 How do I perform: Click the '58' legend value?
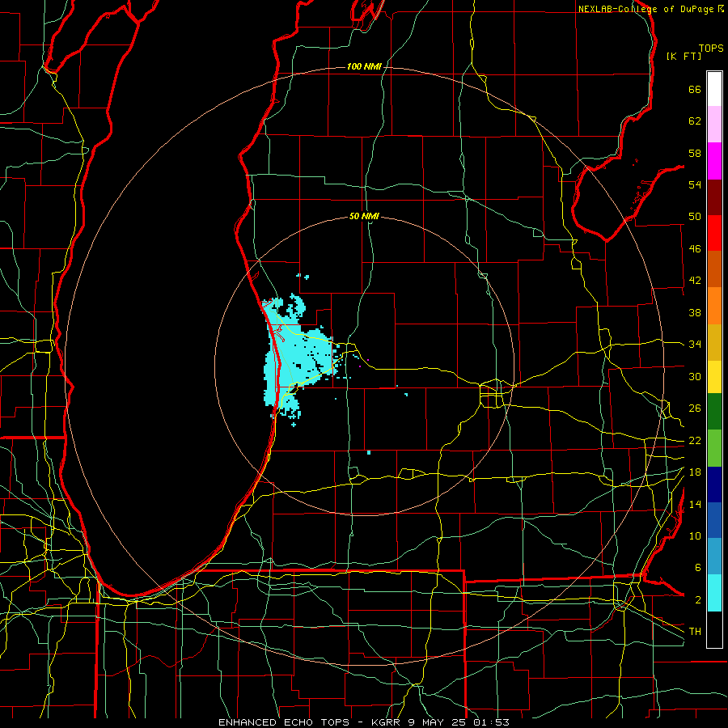[x=695, y=153]
